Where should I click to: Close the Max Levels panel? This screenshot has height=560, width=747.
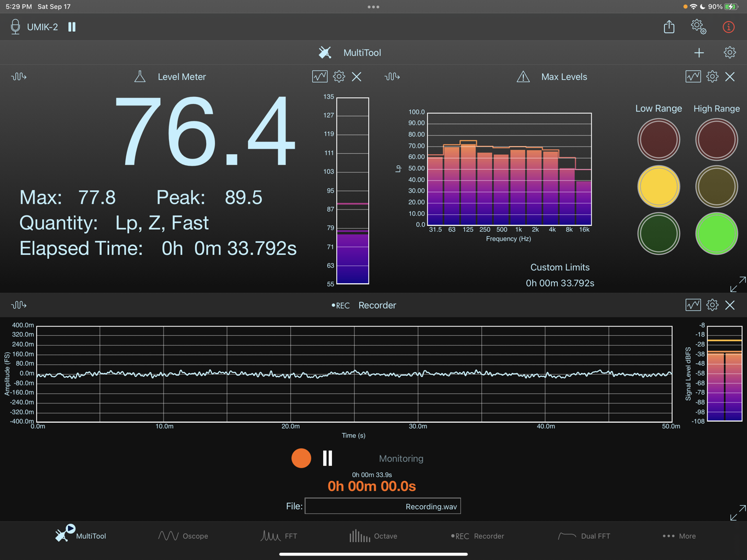pos(730,77)
